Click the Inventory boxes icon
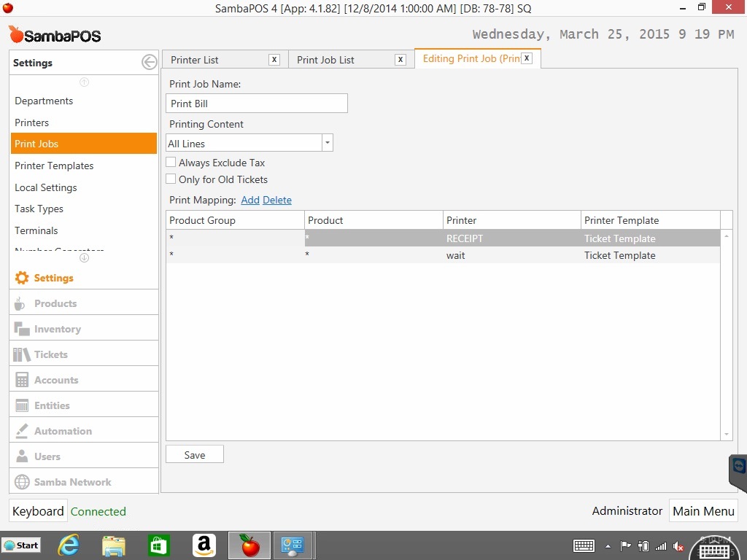Screen dimensions: 747x560 pos(22,329)
